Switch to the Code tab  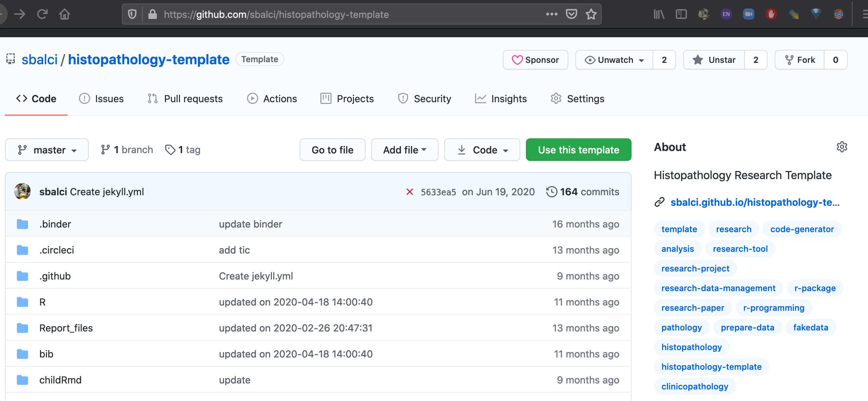click(x=36, y=99)
